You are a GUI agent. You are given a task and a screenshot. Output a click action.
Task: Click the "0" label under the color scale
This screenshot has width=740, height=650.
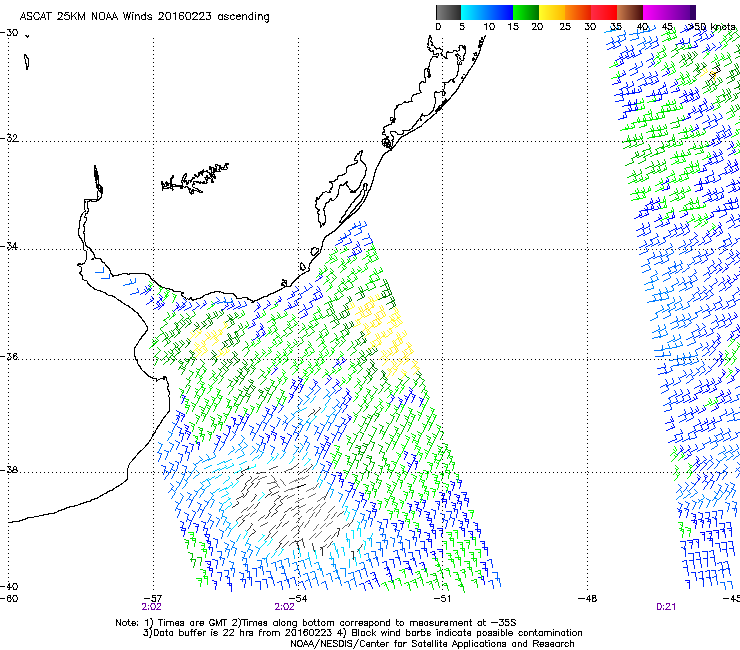(438, 27)
